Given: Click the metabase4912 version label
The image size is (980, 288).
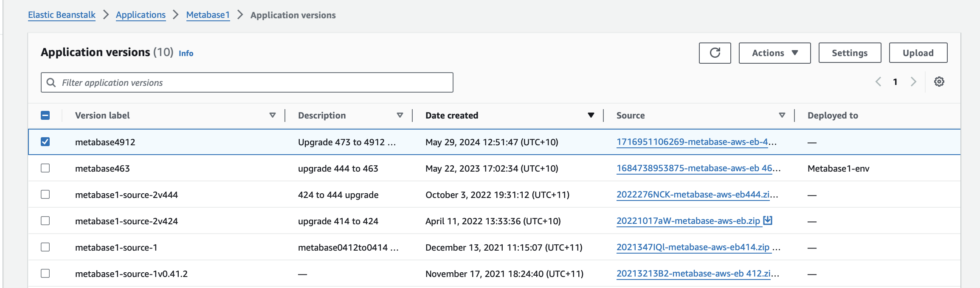Looking at the screenshot, I should pyautogui.click(x=105, y=142).
